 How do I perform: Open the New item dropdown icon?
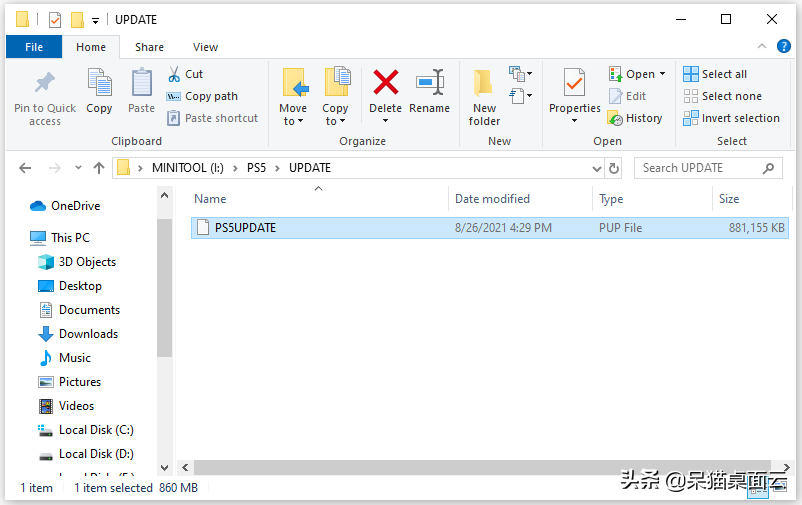520,74
